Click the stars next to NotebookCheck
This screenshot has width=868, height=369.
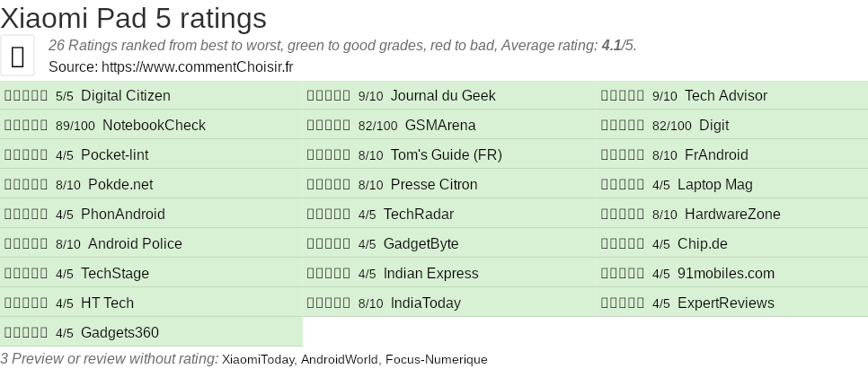26,126
